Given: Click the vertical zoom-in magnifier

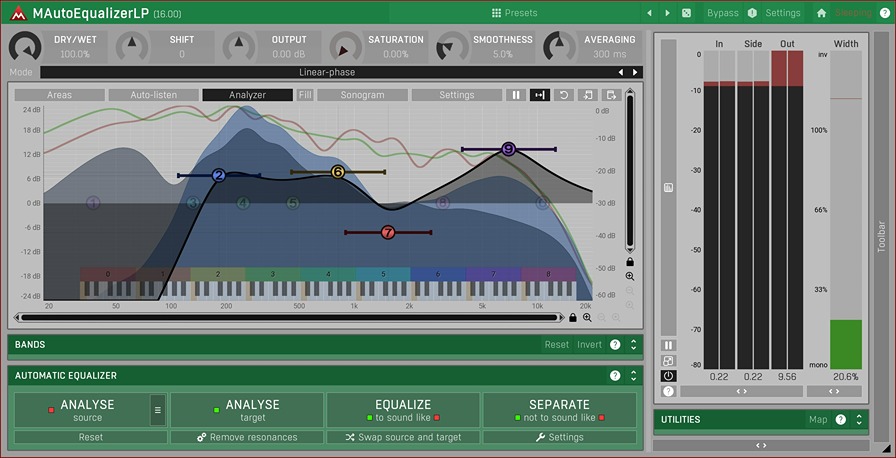Looking at the screenshot, I should tap(630, 276).
